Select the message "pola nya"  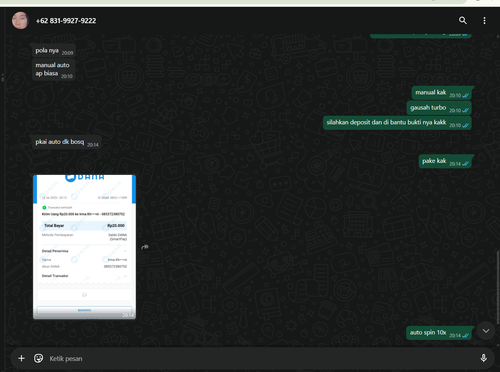click(54, 51)
